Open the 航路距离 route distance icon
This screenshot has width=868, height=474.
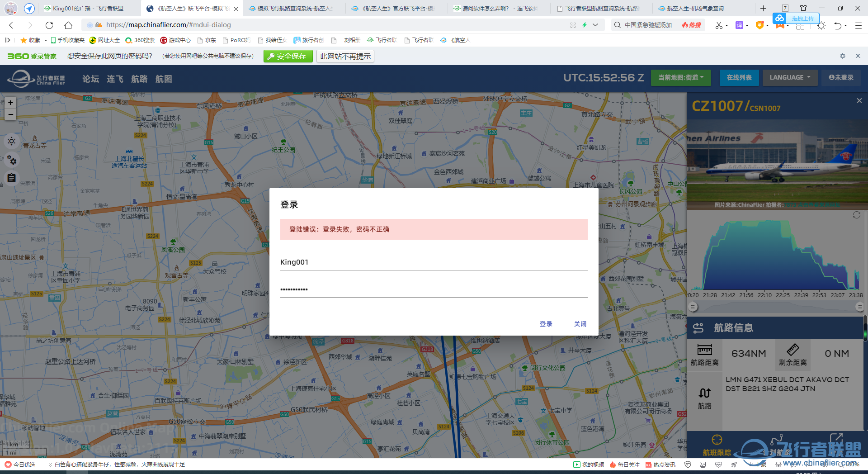pos(704,355)
